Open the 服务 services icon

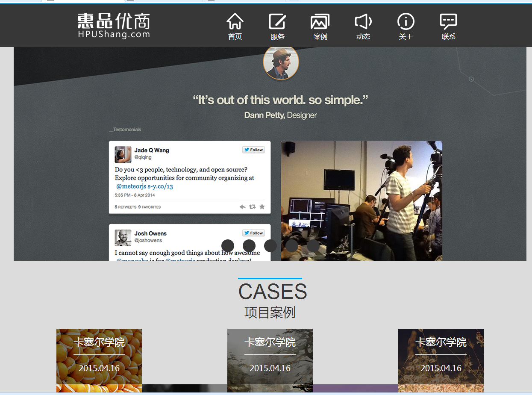point(277,22)
